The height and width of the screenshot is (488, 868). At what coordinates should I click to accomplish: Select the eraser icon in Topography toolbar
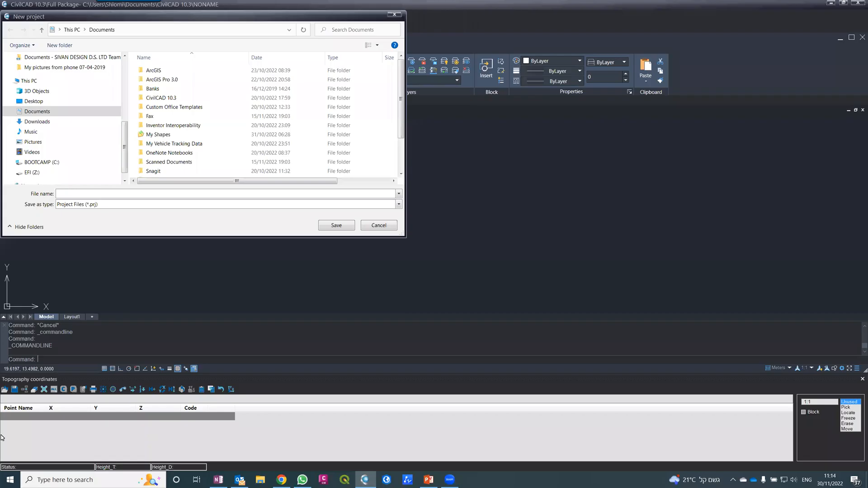pos(34,389)
